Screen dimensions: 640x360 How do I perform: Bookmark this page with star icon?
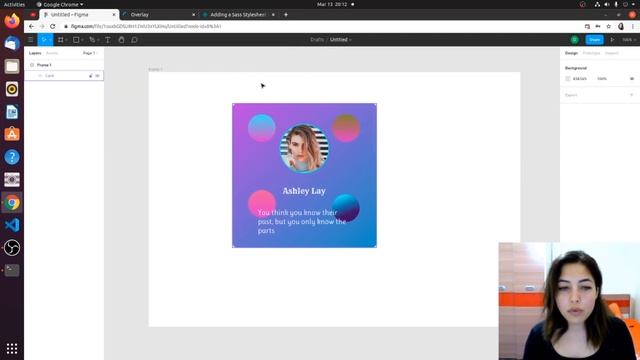pyautogui.click(x=609, y=26)
